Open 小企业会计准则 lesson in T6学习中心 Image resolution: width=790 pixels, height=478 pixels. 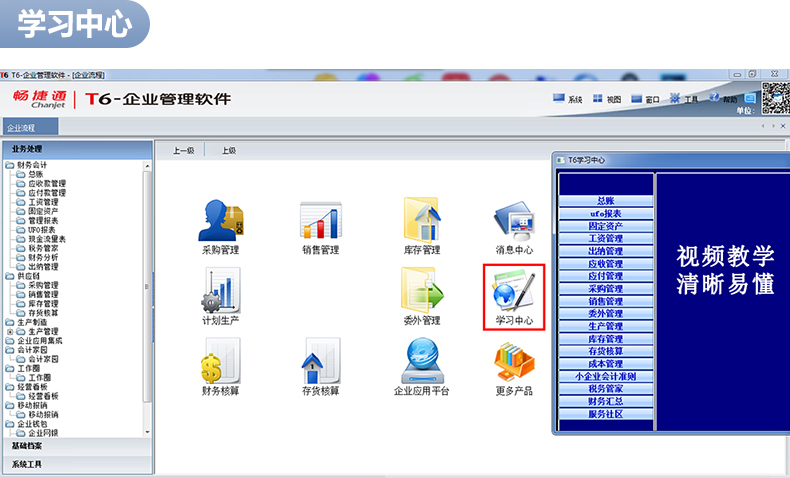tap(606, 376)
